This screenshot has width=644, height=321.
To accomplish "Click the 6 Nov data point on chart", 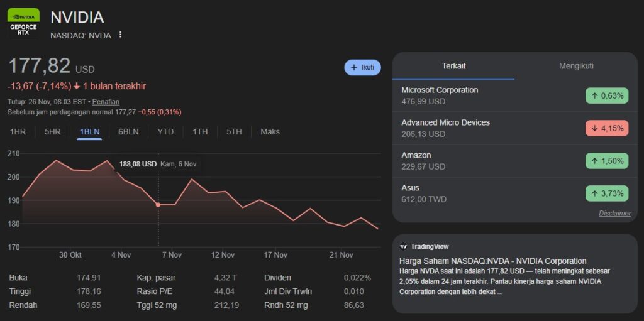I will (158, 205).
